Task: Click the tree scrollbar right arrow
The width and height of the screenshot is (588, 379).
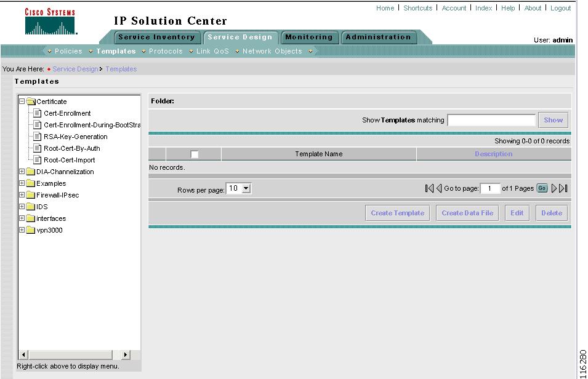Action: [x=126, y=354]
